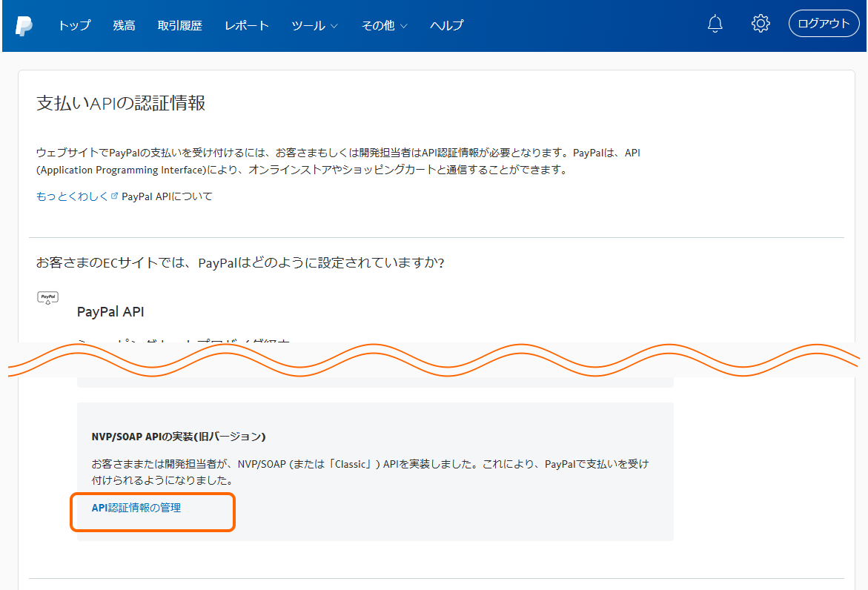Image resolution: width=868 pixels, height=590 pixels.
Task: Go to the トップ page
Action: (x=74, y=25)
